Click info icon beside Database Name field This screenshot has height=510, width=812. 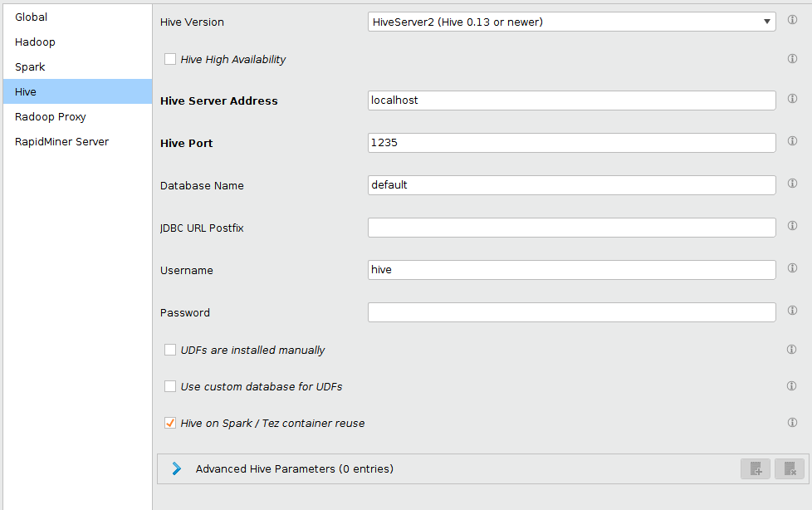click(x=792, y=184)
